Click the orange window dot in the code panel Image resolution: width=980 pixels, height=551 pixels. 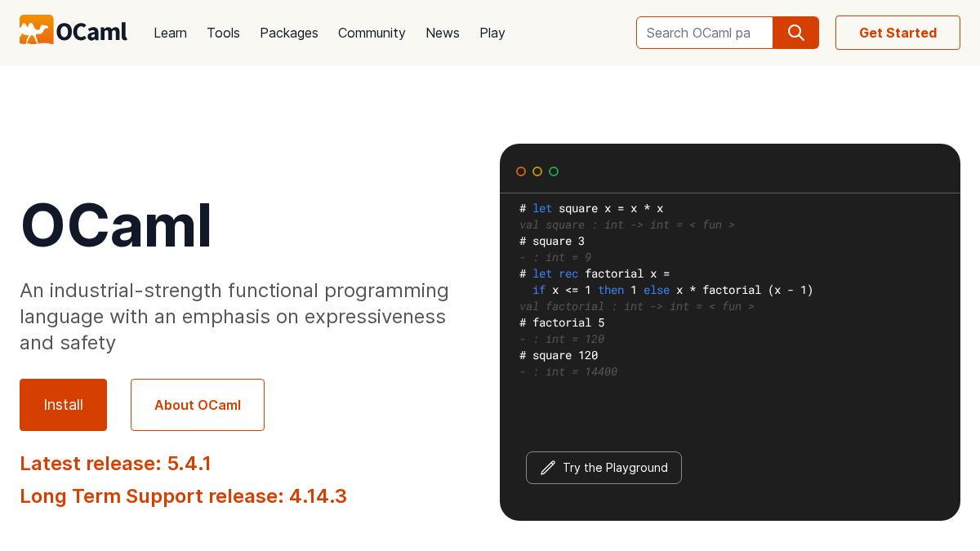click(521, 171)
